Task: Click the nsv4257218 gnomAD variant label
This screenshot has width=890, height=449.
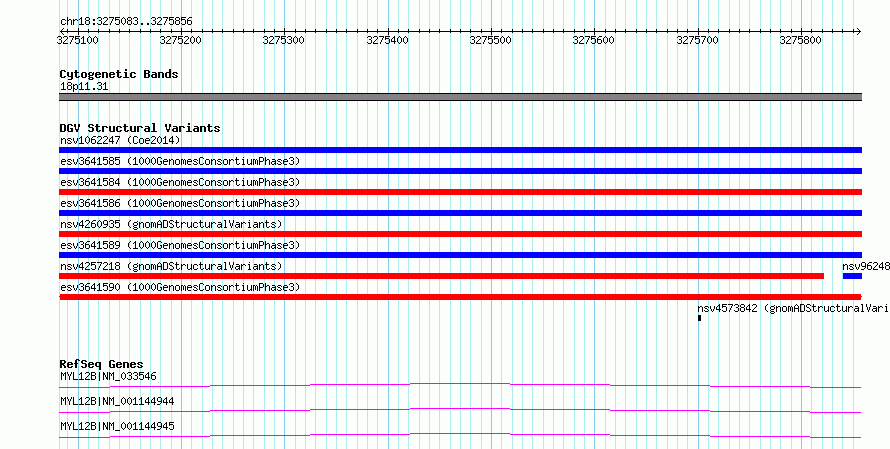Action: point(171,266)
